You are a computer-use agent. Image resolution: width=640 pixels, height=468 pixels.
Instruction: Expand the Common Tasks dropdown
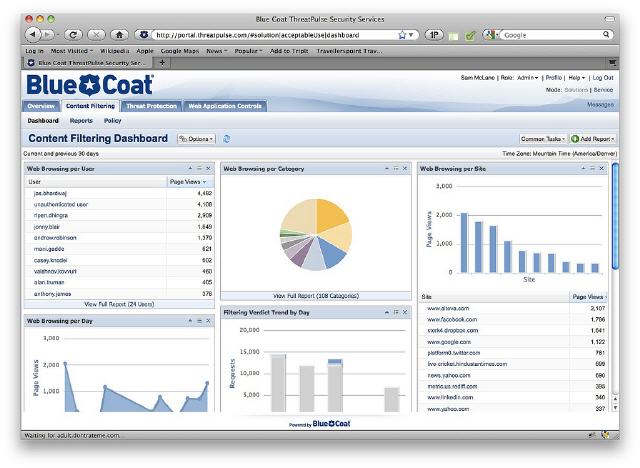544,138
